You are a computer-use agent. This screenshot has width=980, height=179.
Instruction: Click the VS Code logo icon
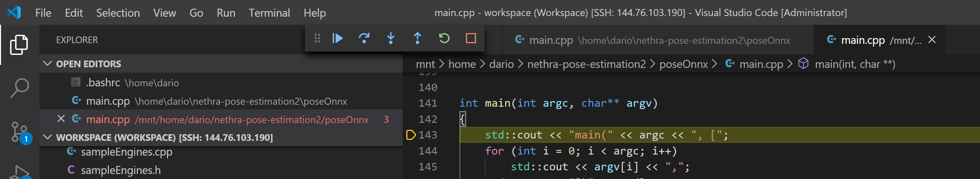14,13
